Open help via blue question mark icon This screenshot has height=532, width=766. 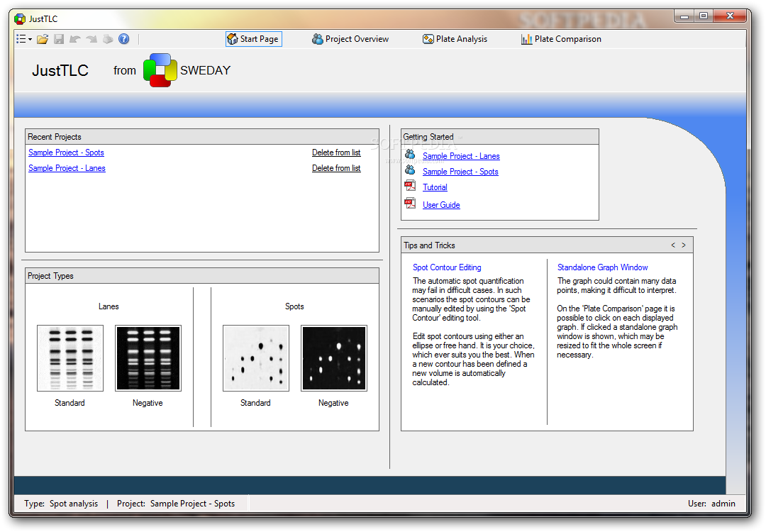(x=124, y=39)
